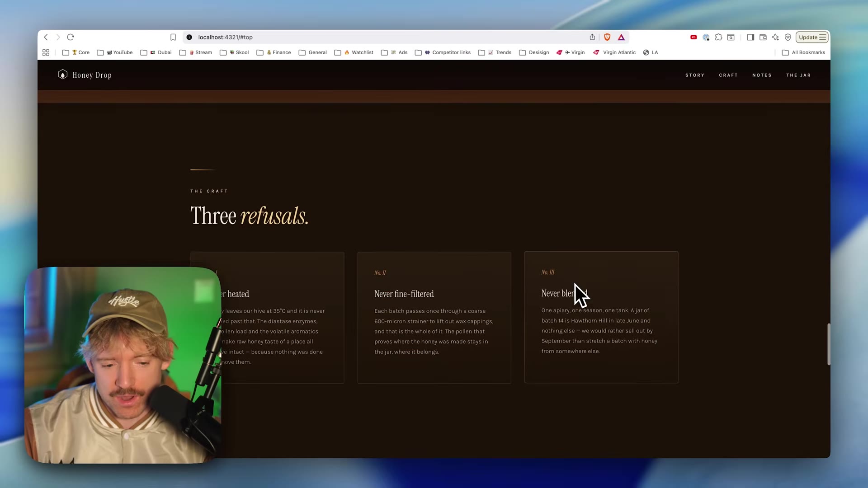
Task: Click the Update menu button
Action: coord(812,37)
